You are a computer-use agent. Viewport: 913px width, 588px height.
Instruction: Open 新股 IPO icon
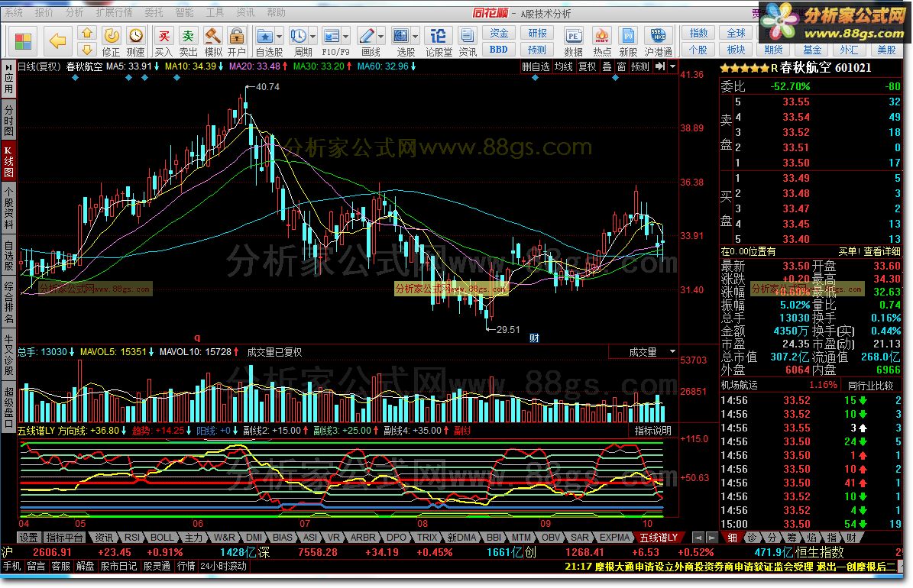[x=628, y=42]
